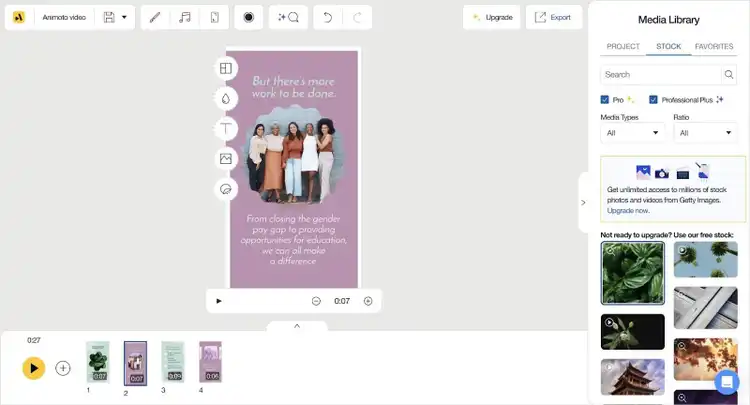Image resolution: width=750 pixels, height=405 pixels.
Task: Click the play icon on dark plant thumbnail
Action: (x=609, y=322)
